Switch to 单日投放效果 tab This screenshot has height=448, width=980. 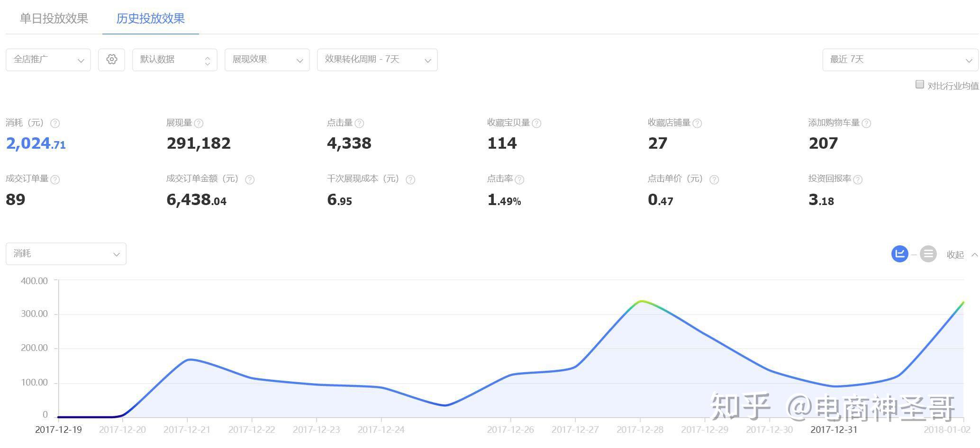pyautogui.click(x=54, y=18)
